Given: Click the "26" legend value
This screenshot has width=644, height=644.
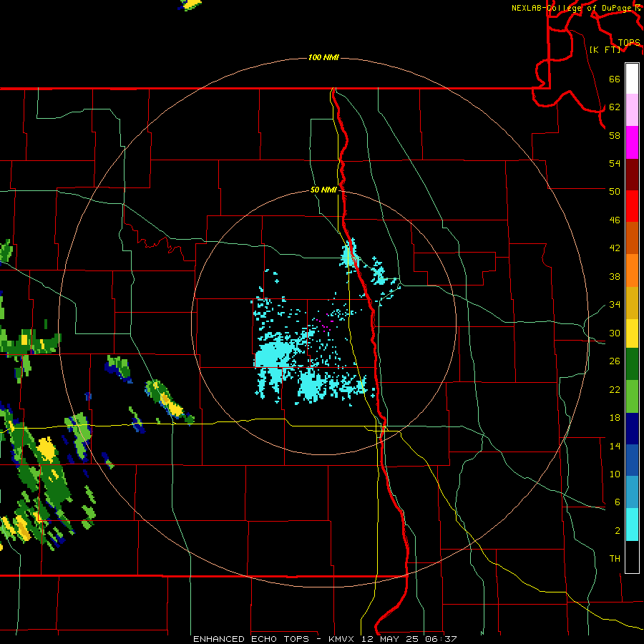Looking at the screenshot, I should pyautogui.click(x=615, y=361).
